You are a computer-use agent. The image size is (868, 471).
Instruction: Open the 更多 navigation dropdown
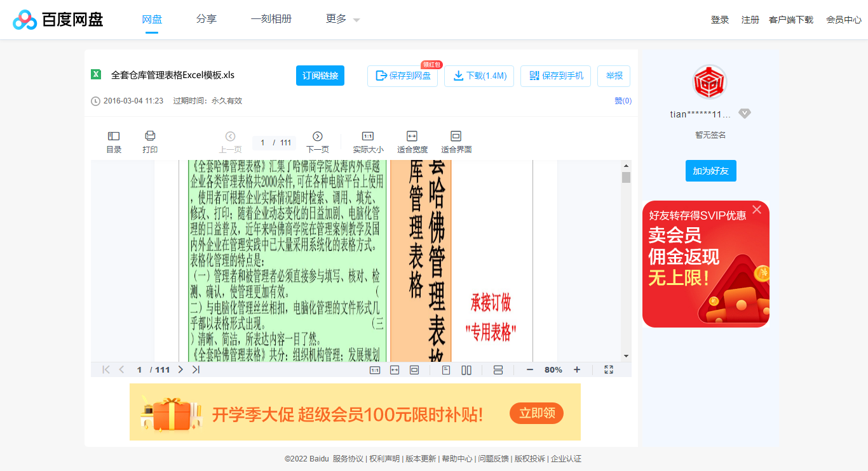[341, 19]
